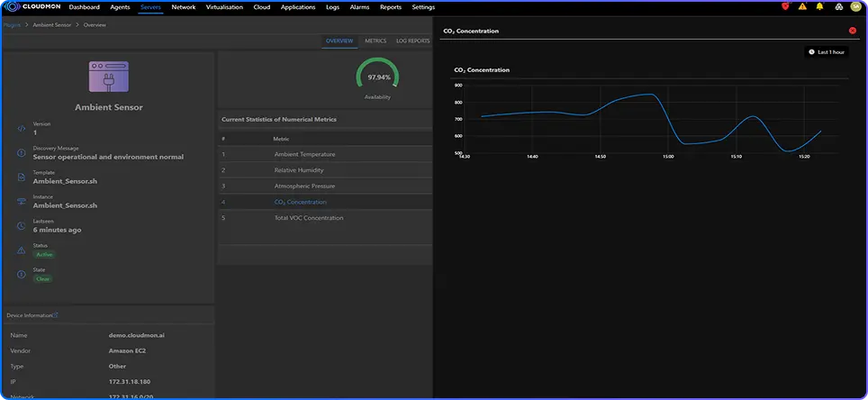Click Overview in the breadcrumb
The height and width of the screenshot is (400, 868).
click(x=95, y=25)
